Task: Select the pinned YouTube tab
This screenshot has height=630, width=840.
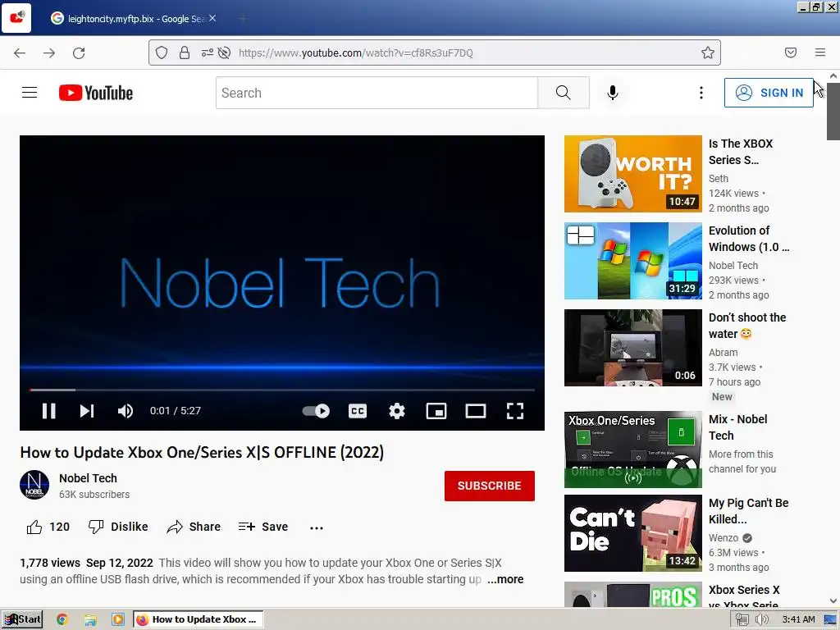Action: [x=16, y=18]
